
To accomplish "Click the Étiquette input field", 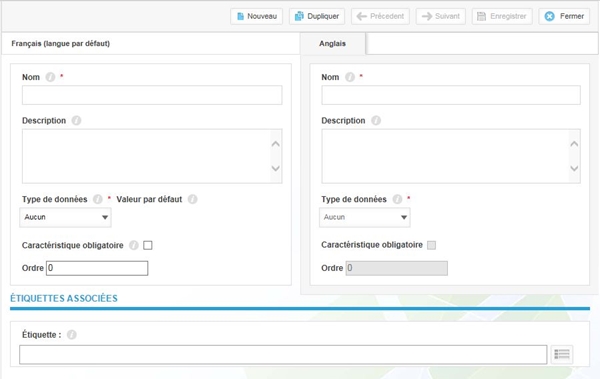I will pos(283,354).
